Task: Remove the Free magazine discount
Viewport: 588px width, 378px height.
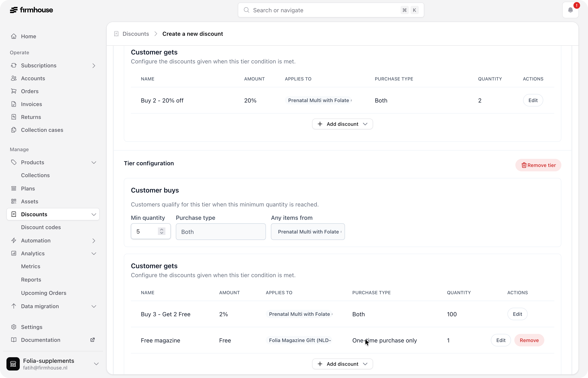Action: click(529, 340)
